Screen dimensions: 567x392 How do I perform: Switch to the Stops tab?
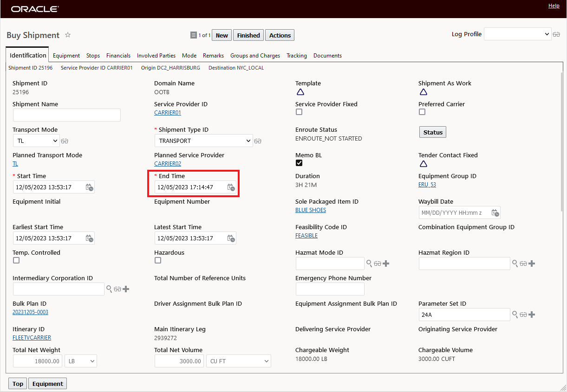[93, 56]
